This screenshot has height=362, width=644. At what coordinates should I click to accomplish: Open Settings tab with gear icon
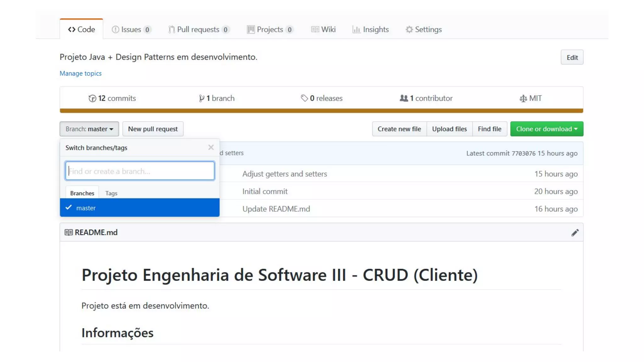pos(424,30)
